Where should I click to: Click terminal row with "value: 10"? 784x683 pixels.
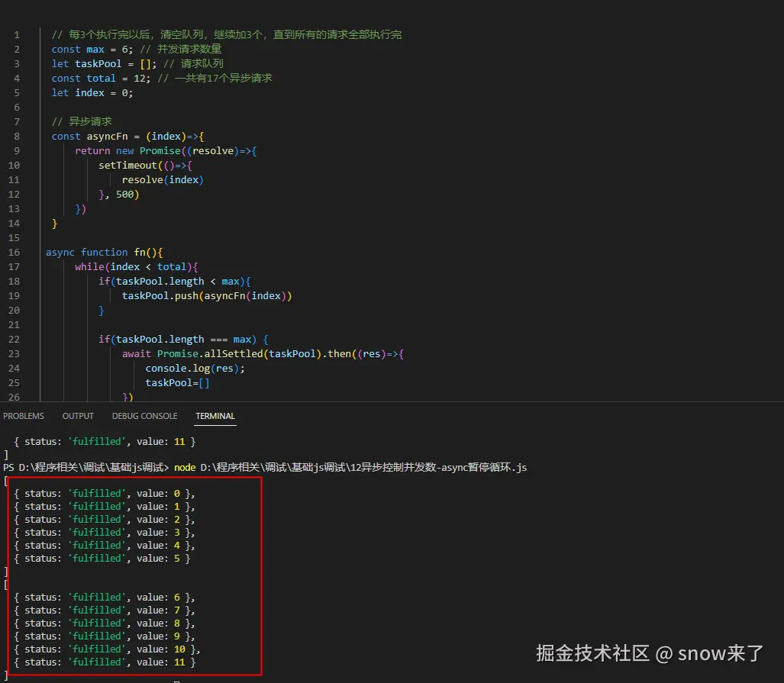pyautogui.click(x=107, y=649)
